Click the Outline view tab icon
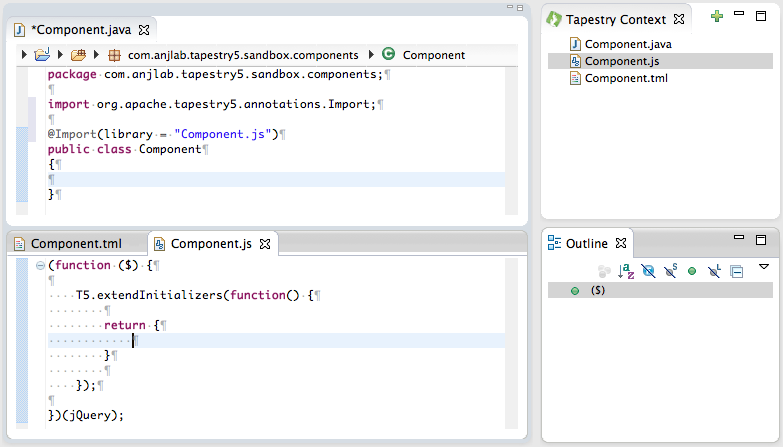This screenshot has width=783, height=447. pos(554,243)
